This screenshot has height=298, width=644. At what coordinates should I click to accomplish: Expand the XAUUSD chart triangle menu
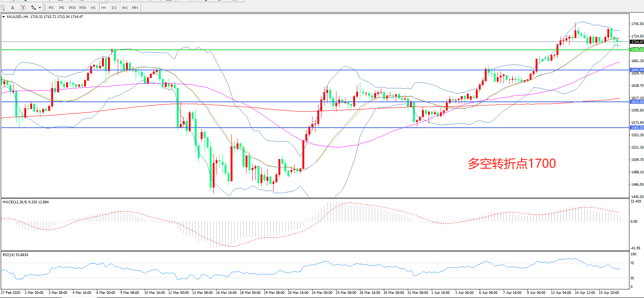[x=3, y=17]
